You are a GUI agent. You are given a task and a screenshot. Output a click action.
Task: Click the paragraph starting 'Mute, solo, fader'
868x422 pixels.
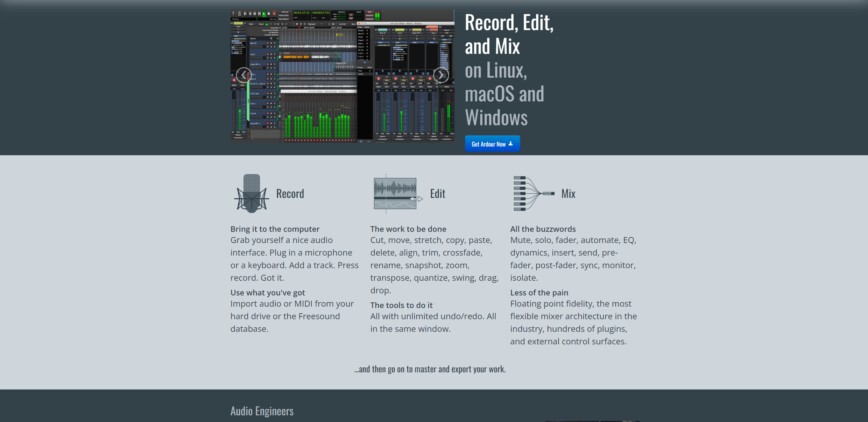click(573, 259)
